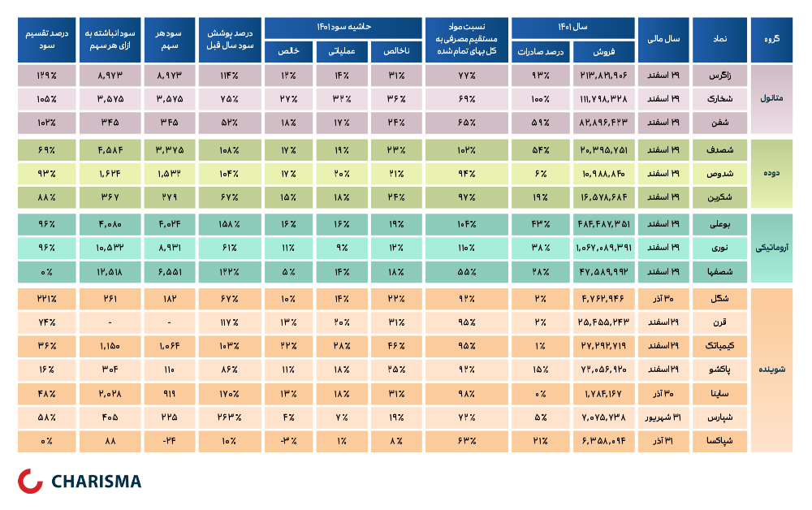Click the سود هر سهم header
Image resolution: width=812 pixels, height=510 pixels.
click(x=170, y=40)
